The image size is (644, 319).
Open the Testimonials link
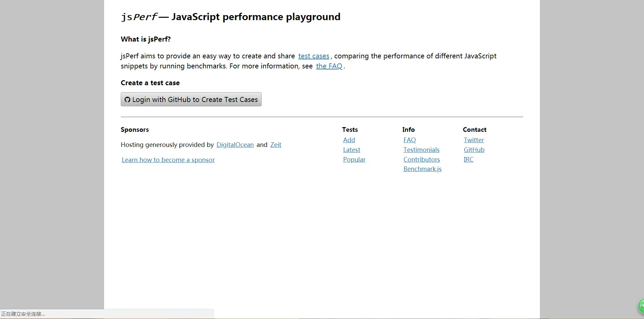421,150
